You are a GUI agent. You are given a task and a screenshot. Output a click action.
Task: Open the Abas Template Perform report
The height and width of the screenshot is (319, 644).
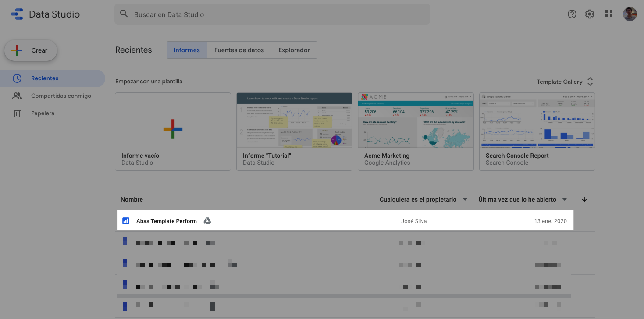click(345, 221)
